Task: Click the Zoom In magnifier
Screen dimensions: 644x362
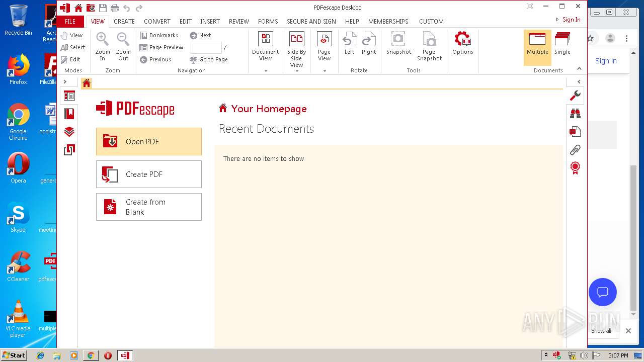Action: point(103,47)
